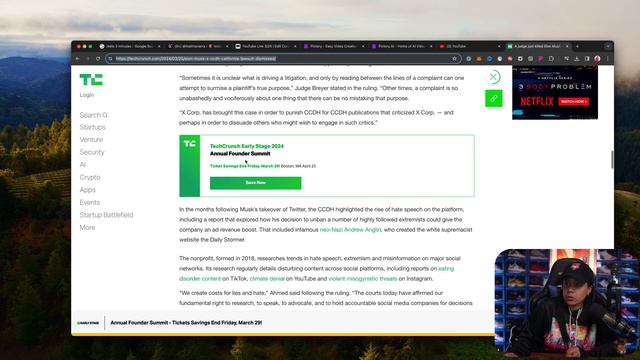Open the Crypto section
This screenshot has width=640, height=360.
(x=90, y=178)
